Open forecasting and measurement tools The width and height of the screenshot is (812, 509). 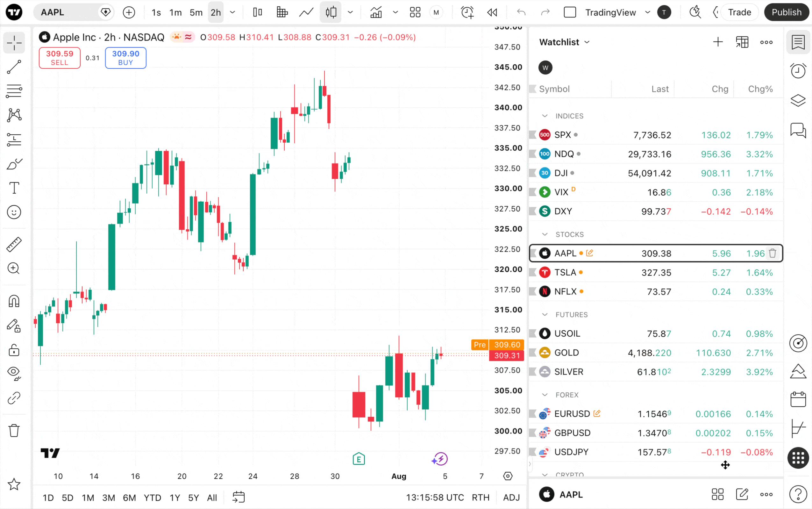pyautogui.click(x=14, y=140)
